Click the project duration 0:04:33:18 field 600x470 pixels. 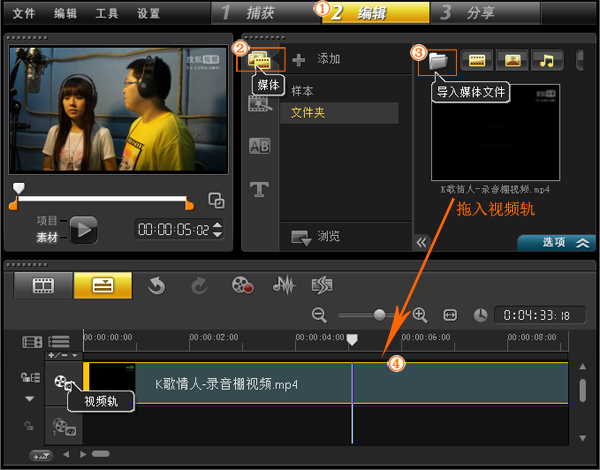[x=540, y=315]
